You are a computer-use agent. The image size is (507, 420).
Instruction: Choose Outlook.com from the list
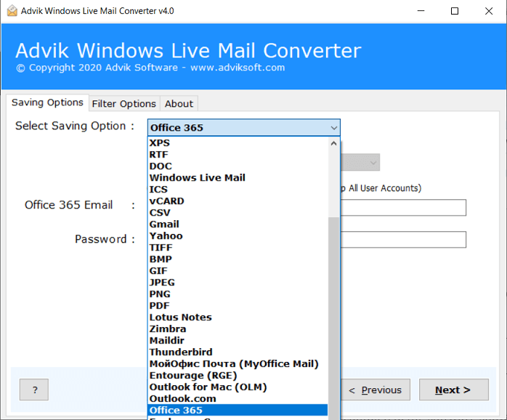tap(238, 399)
